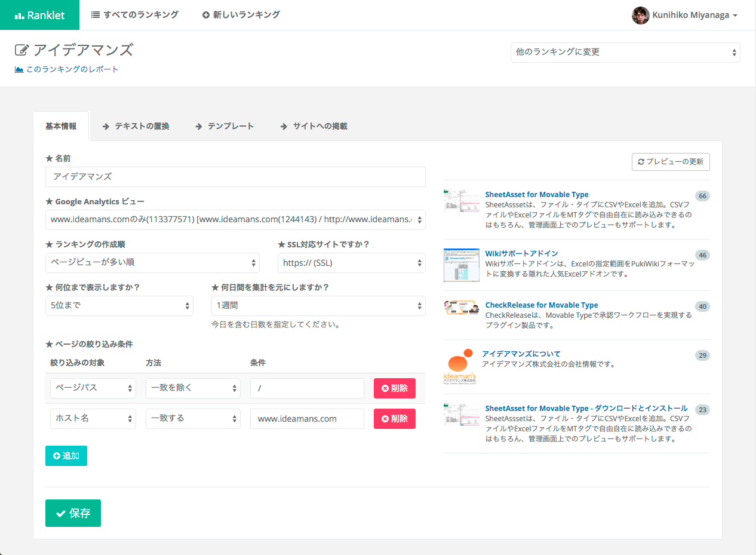Click the ideaman's orange logo thumbnail
This screenshot has height=555, width=756.
point(460,367)
